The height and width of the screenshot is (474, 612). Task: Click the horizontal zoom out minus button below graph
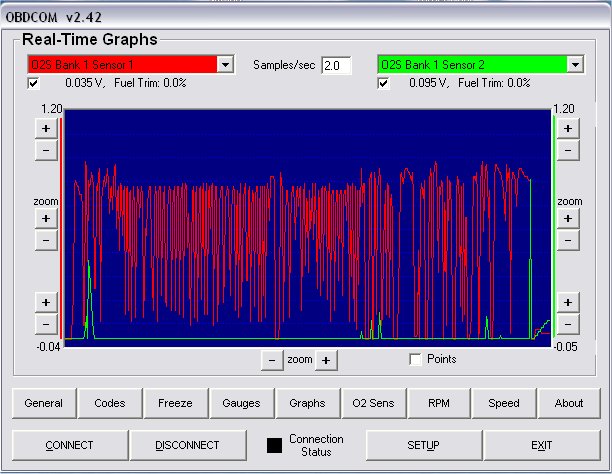[x=272, y=360]
